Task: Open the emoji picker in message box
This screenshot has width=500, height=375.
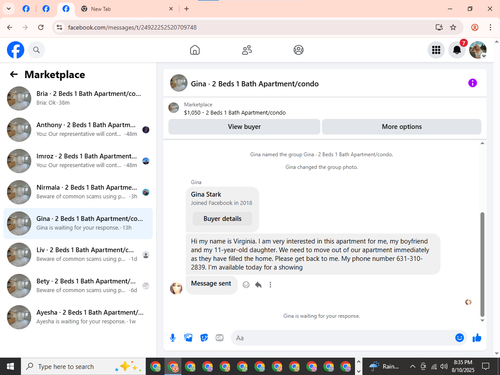Action: 459,338
